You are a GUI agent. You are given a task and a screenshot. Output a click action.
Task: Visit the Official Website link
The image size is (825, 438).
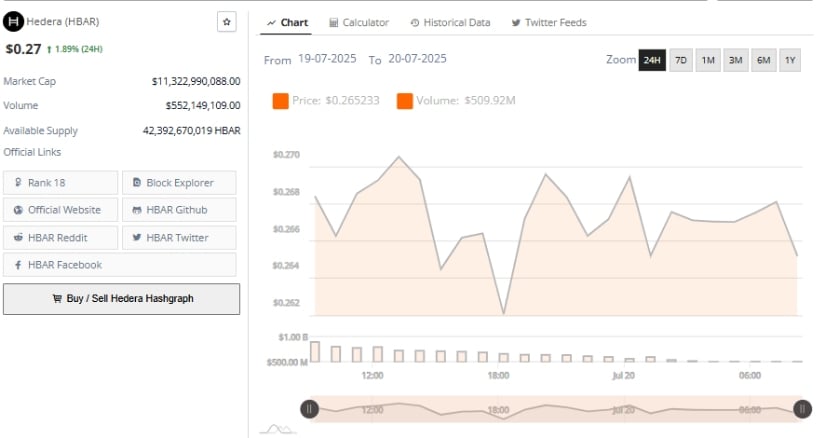click(x=61, y=210)
